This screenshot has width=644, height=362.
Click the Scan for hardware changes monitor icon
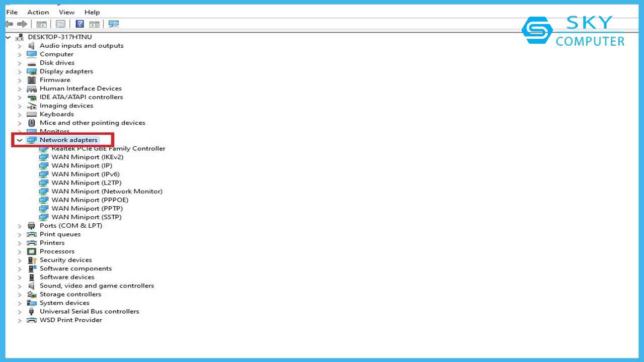tap(113, 24)
